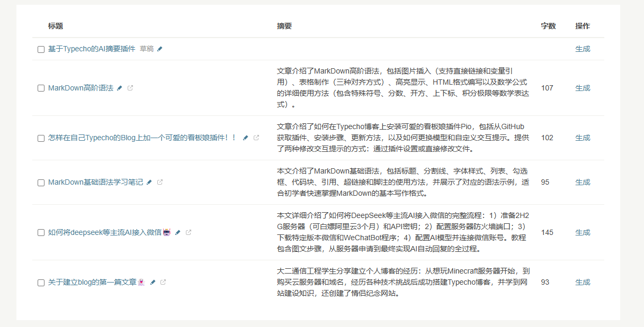644x327 pixels.
Task: Click the 摘要 column header
Action: [284, 26]
